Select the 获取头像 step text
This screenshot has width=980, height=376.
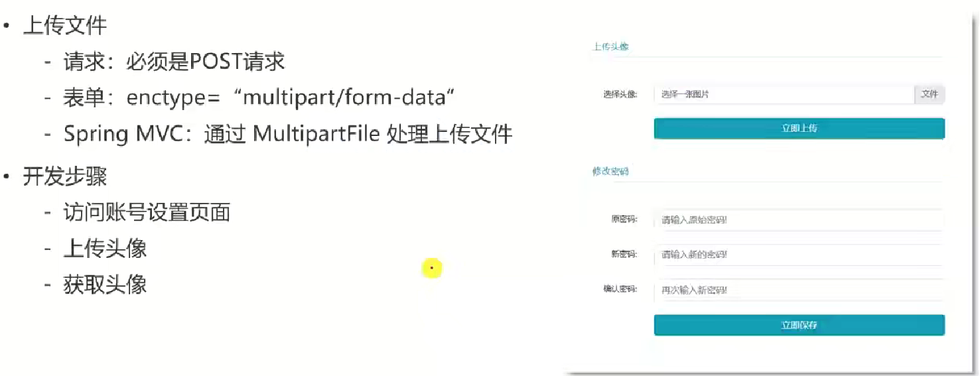(105, 285)
